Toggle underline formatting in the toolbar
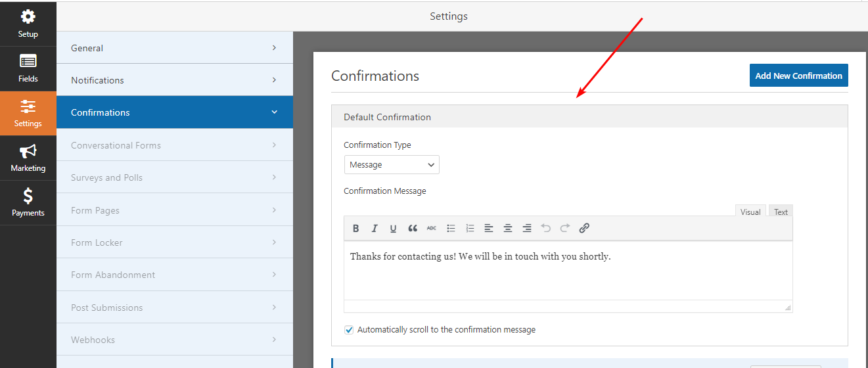The image size is (868, 368). click(x=393, y=229)
